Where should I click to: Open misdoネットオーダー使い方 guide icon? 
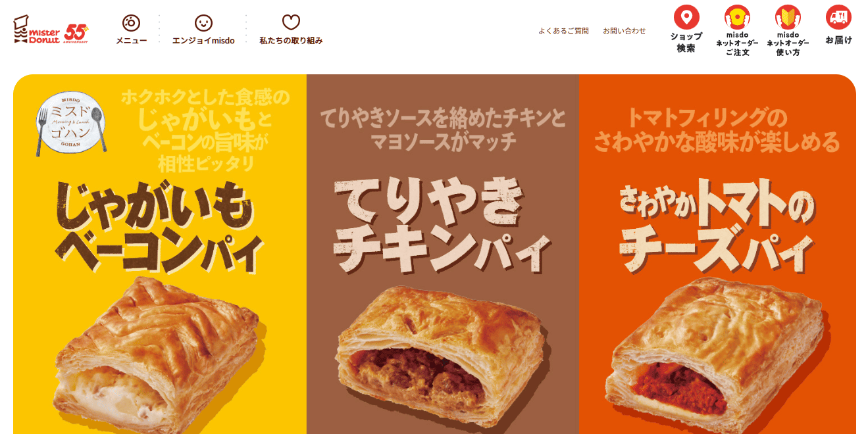(x=788, y=17)
